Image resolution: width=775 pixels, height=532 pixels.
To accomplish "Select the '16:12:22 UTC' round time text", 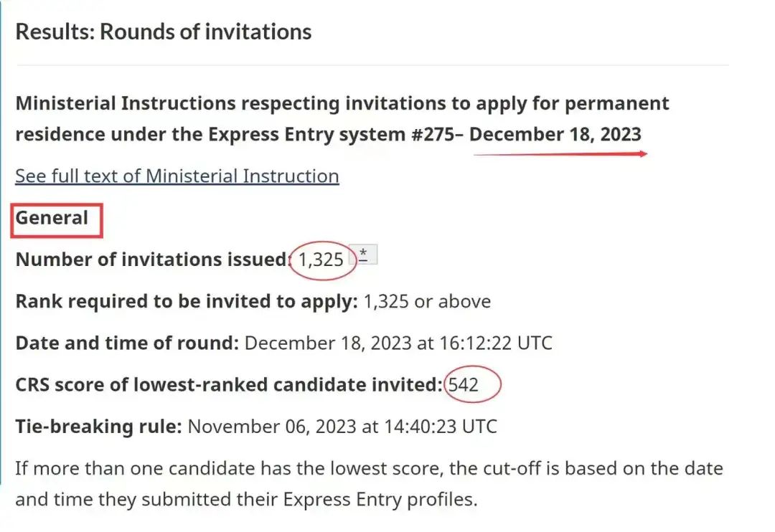I will click(495, 343).
